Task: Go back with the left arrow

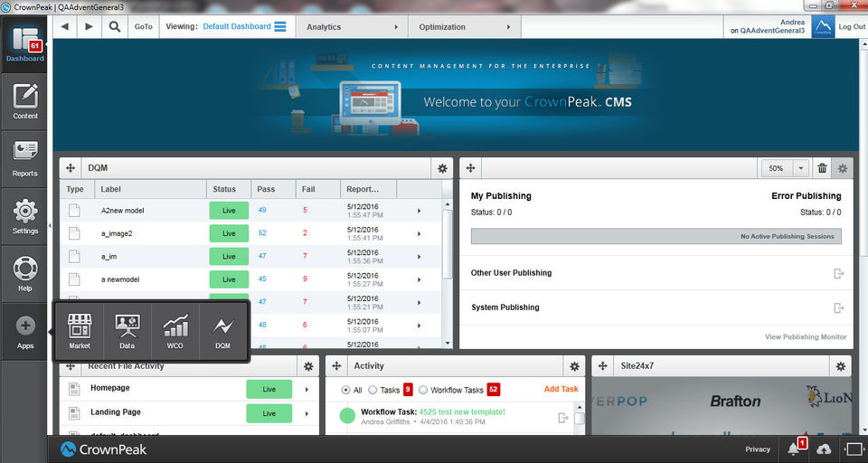Action: (x=65, y=26)
